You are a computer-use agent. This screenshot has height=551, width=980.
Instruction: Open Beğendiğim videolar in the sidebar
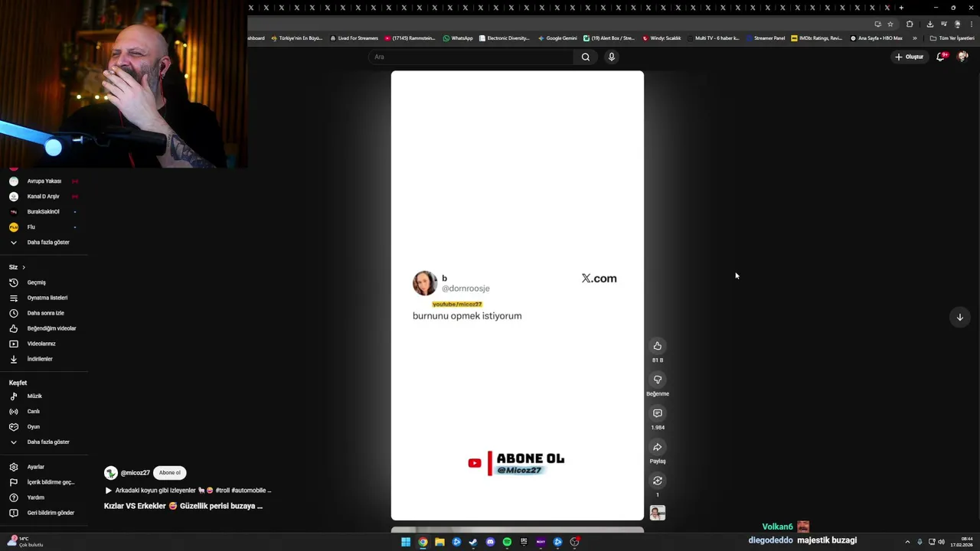click(x=44, y=328)
